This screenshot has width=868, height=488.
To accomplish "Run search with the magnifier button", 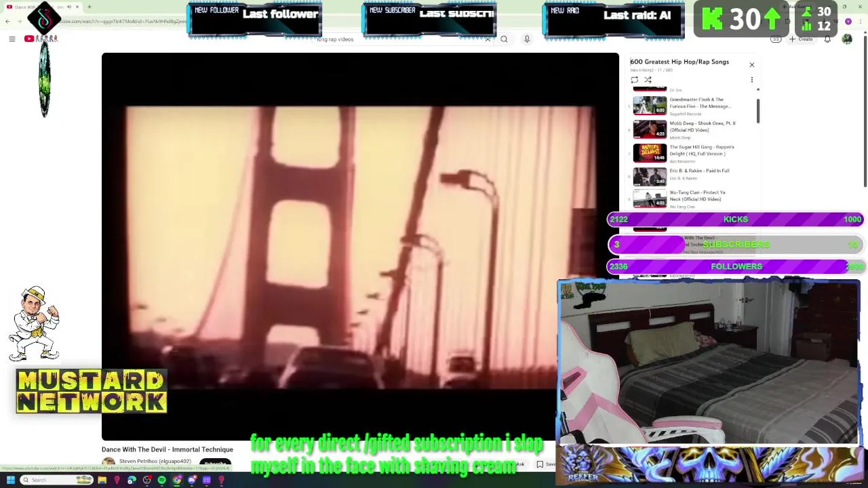I will [504, 39].
